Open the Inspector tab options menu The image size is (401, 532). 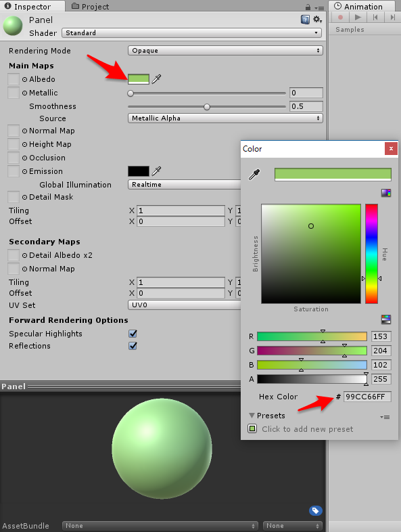[x=319, y=7]
